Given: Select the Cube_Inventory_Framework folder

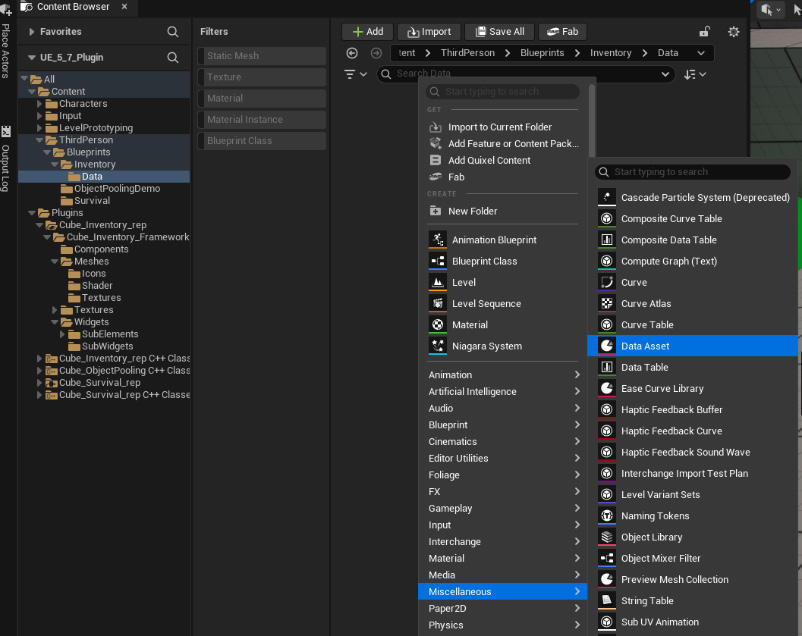Looking at the screenshot, I should click(127, 237).
